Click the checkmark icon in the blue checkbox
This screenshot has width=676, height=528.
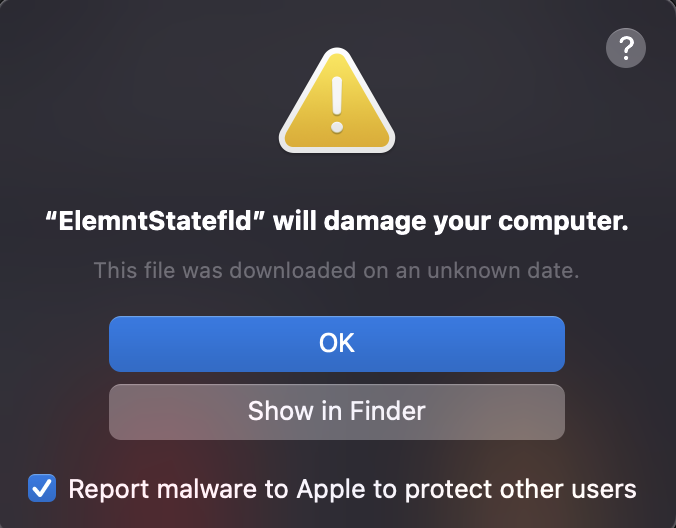point(42,489)
